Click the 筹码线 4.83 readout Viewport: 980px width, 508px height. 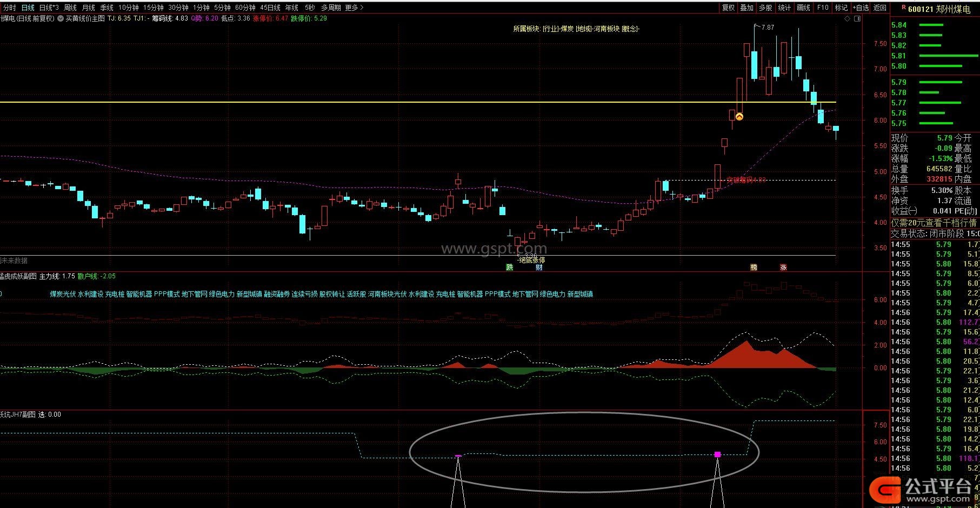tap(170, 18)
